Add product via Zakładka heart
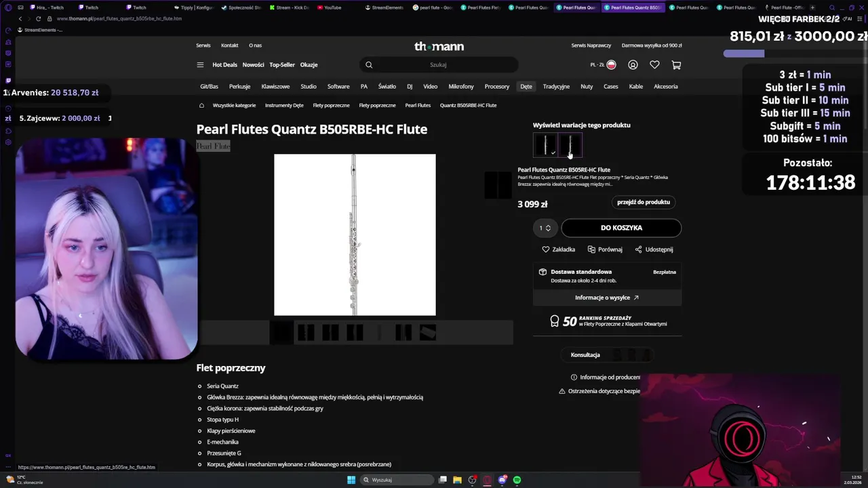This screenshot has height=488, width=868. [x=559, y=249]
